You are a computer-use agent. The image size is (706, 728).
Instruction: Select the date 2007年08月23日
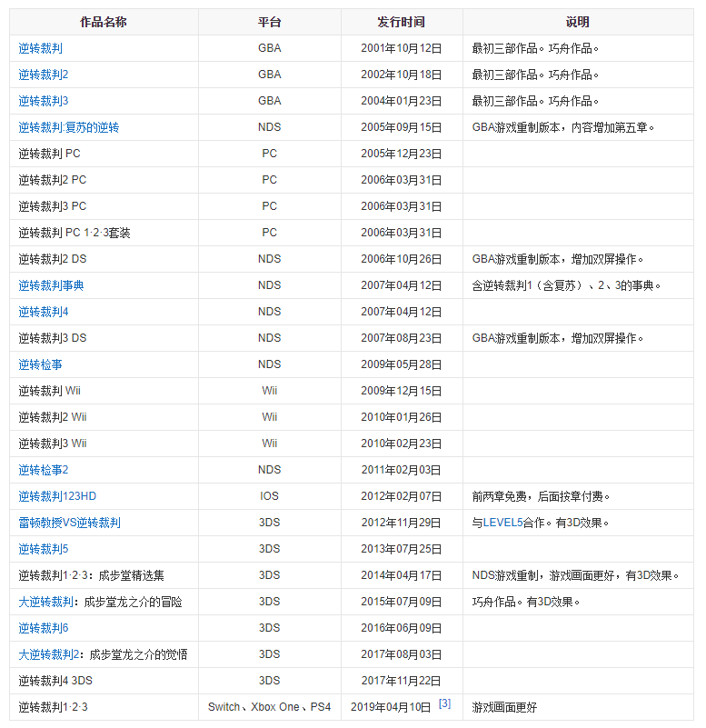coord(402,338)
